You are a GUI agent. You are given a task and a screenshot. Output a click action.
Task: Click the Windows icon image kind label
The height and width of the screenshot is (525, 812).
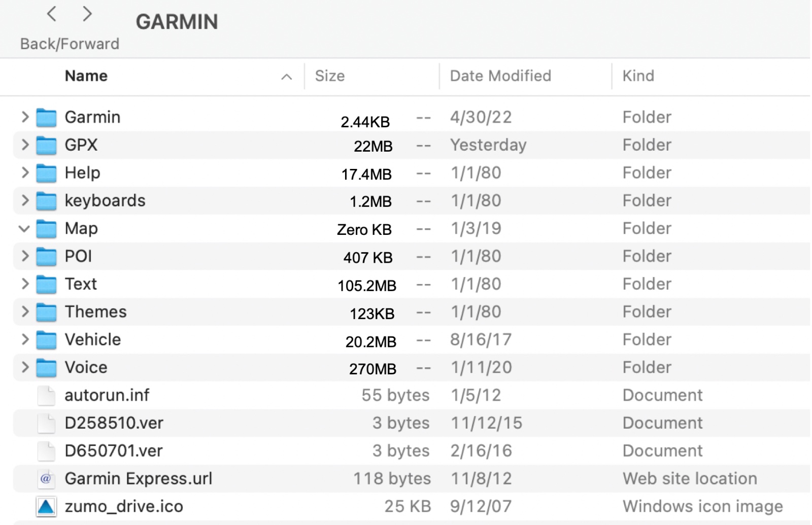point(703,507)
